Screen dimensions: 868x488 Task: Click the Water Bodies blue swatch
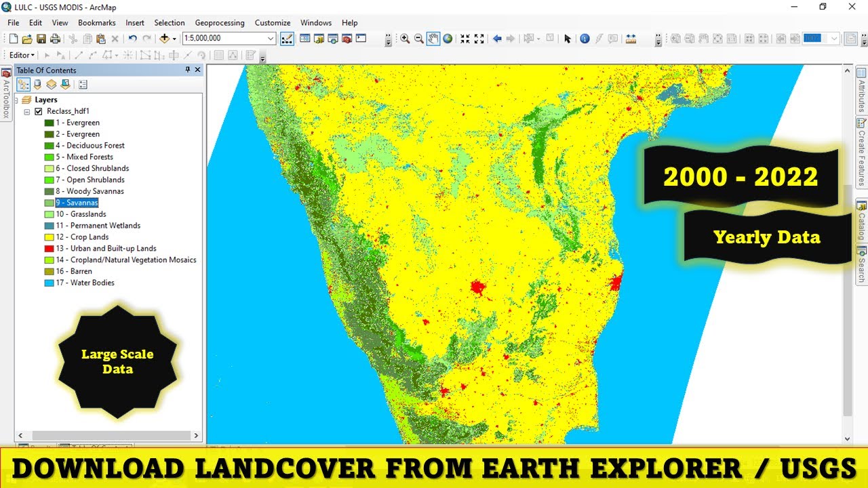pyautogui.click(x=49, y=283)
